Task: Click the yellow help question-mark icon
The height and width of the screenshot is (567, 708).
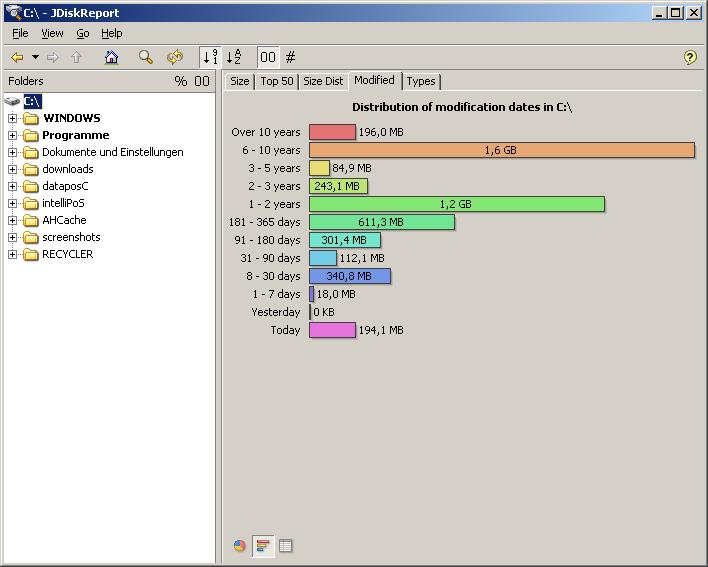Action: tap(690, 57)
